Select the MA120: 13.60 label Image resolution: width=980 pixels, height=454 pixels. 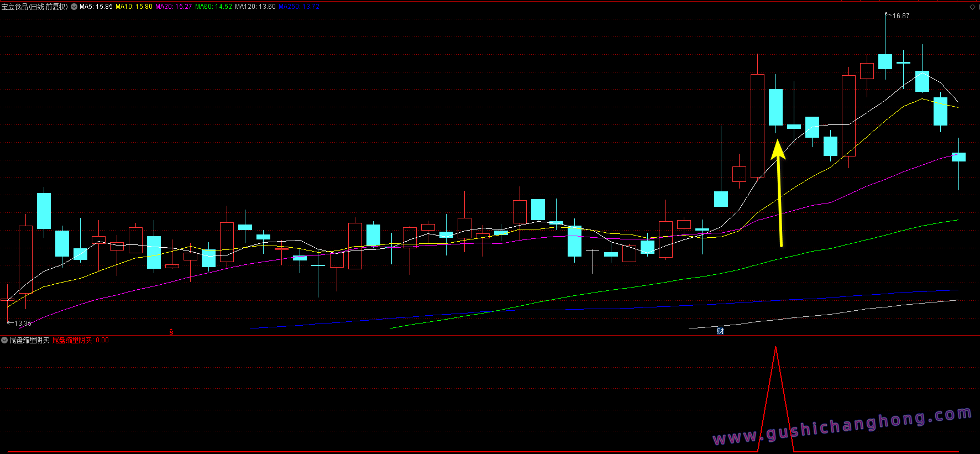255,7
